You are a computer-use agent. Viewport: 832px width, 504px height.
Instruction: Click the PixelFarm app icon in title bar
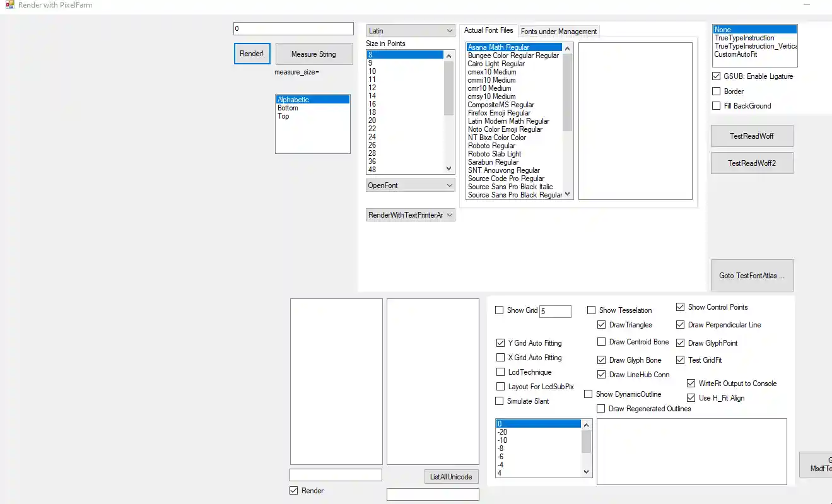click(9, 5)
